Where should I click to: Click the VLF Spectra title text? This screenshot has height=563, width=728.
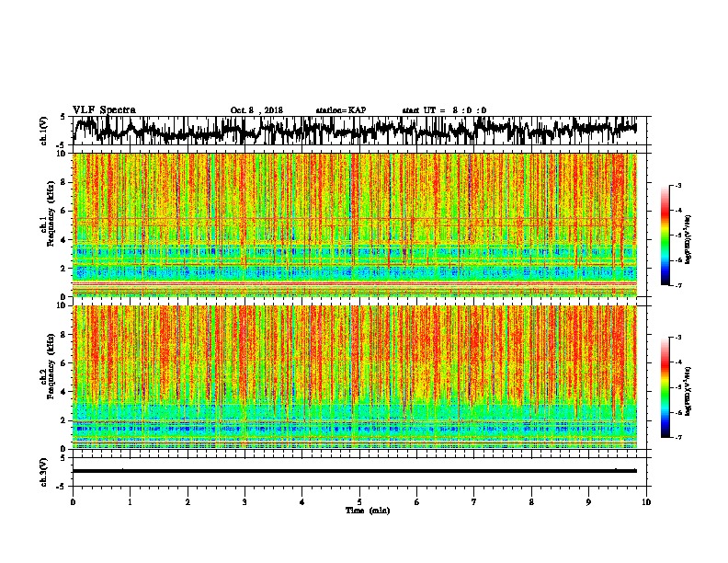104,110
